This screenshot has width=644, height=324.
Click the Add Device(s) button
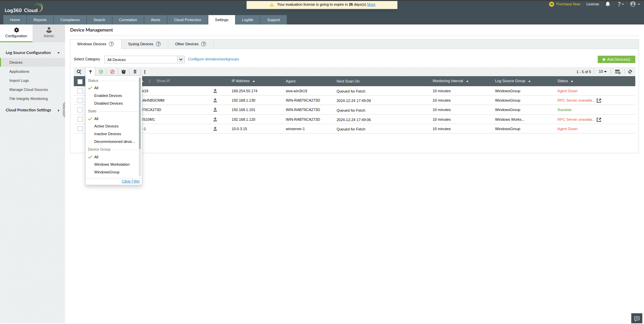(616, 59)
